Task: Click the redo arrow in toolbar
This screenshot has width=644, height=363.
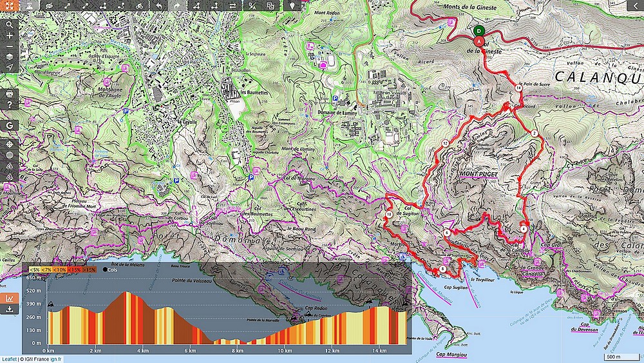Action: click(177, 5)
